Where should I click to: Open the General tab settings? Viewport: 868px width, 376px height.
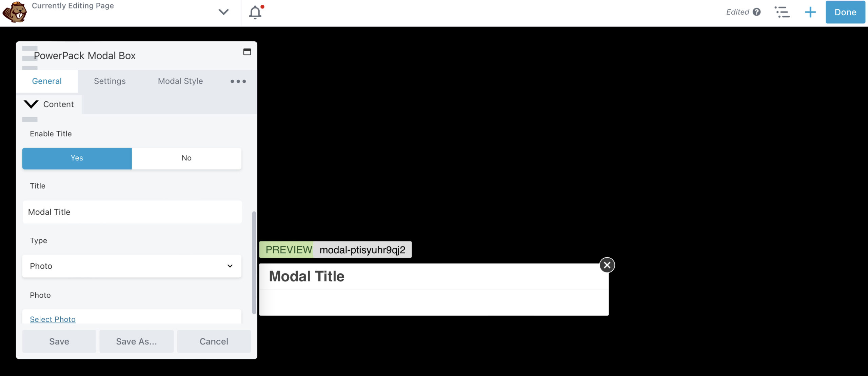[46, 81]
